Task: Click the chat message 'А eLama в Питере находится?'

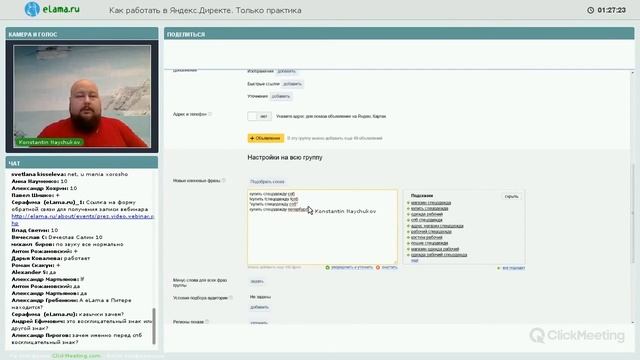Action: (71, 304)
